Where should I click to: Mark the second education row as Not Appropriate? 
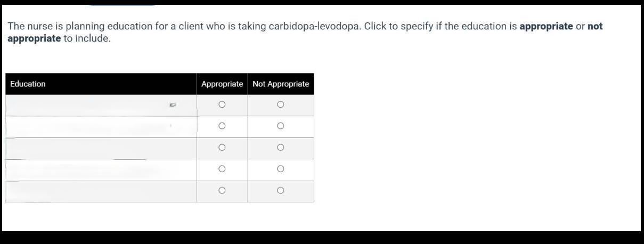click(x=281, y=126)
